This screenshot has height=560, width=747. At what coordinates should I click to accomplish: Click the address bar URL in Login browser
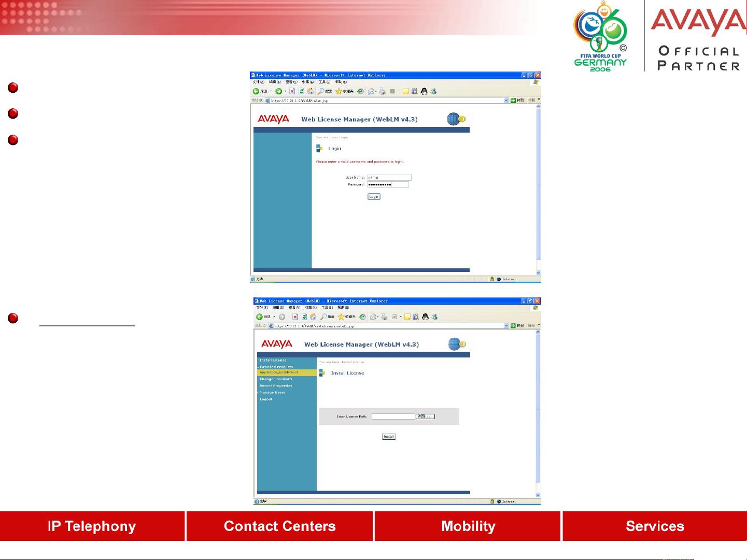[300, 100]
